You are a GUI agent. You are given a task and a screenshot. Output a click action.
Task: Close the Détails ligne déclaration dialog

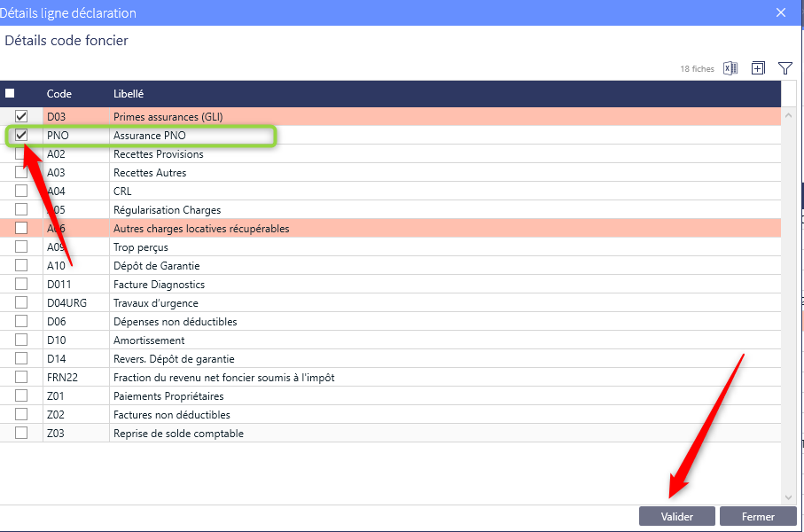point(781,12)
